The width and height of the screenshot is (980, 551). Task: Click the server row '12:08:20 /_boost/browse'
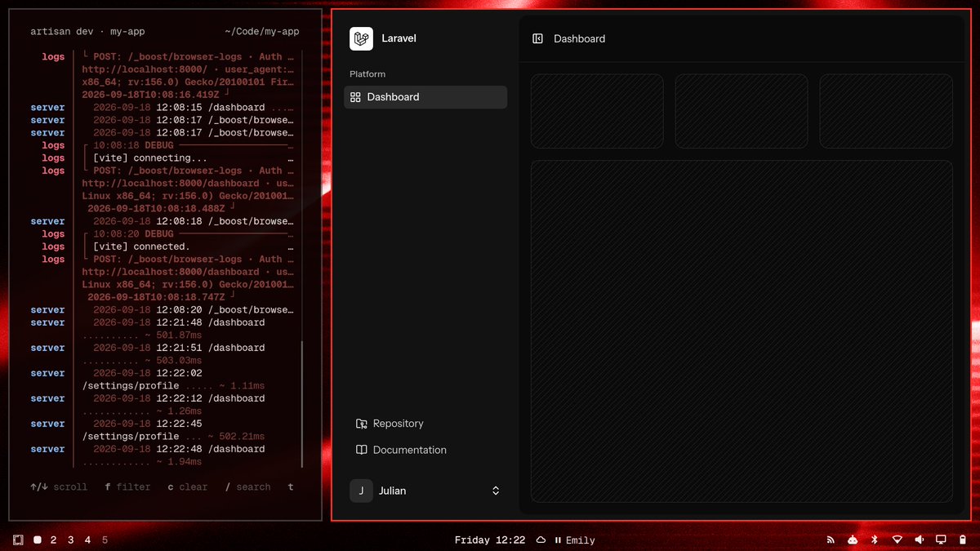194,310
